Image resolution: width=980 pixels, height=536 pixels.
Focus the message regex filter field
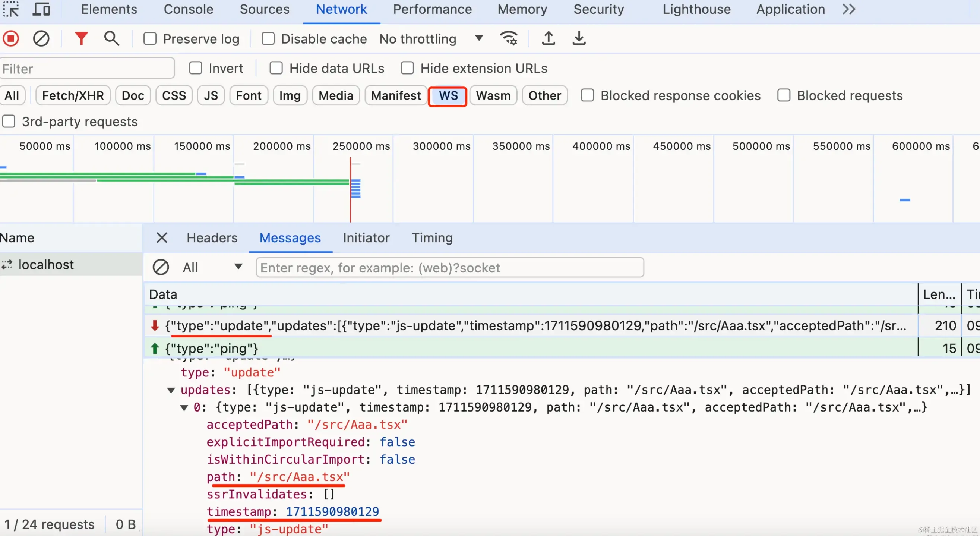pos(450,267)
